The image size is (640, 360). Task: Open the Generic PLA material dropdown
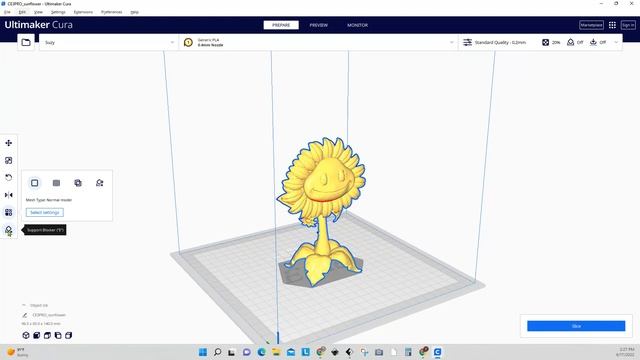click(x=318, y=42)
